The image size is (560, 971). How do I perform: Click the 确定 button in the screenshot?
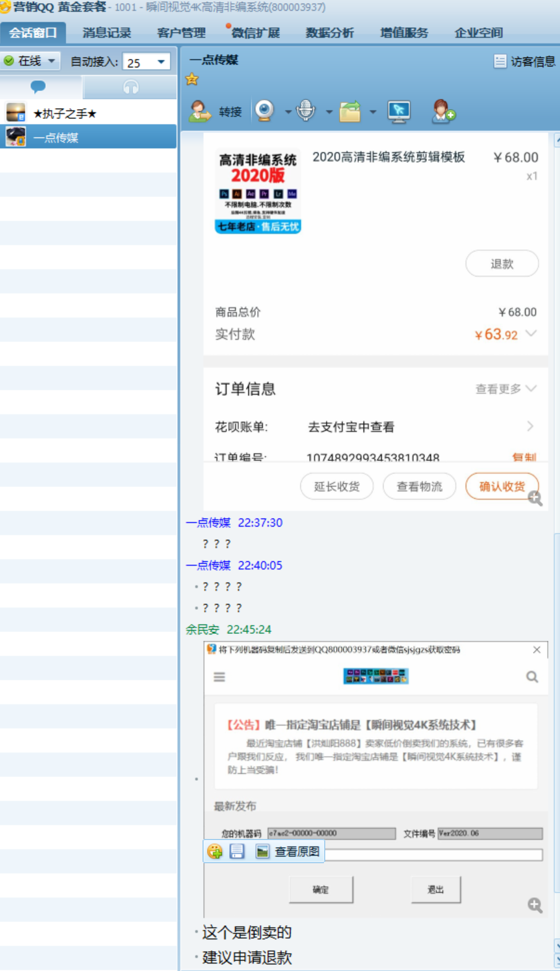(x=321, y=890)
